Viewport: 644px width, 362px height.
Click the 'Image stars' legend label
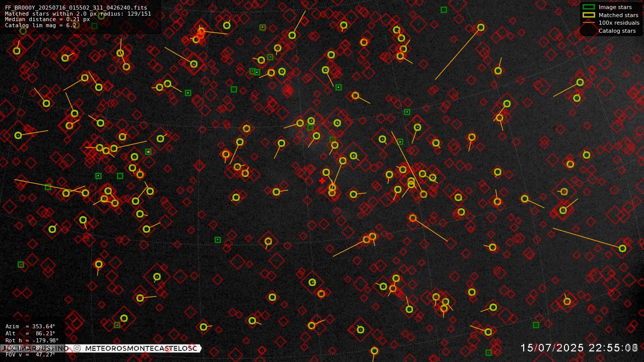click(x=615, y=8)
